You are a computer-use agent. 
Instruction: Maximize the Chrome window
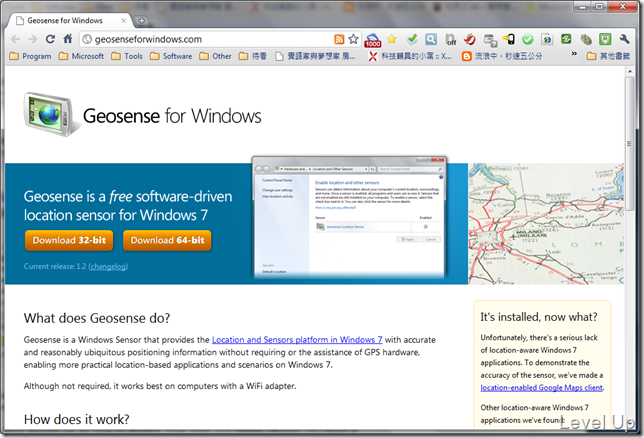tap(599, 7)
